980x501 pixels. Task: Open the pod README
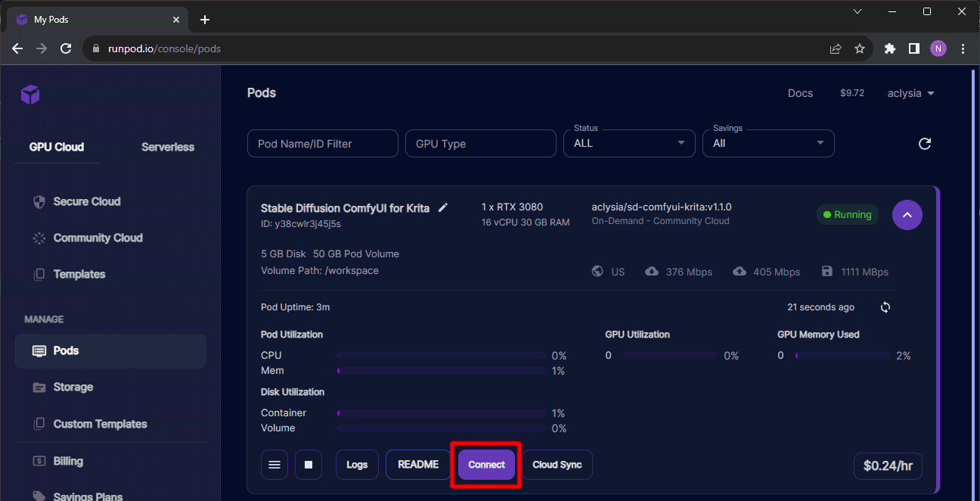coord(418,465)
